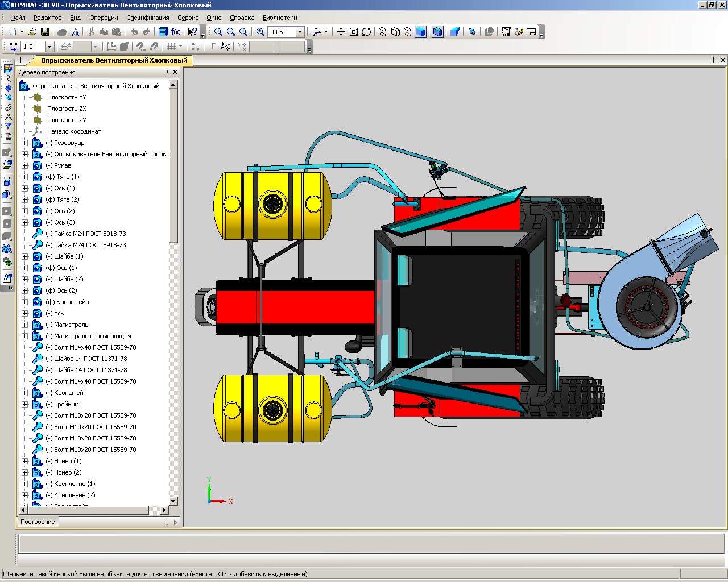
Task: Select Плоскость XY in the tree
Action: tap(67, 97)
